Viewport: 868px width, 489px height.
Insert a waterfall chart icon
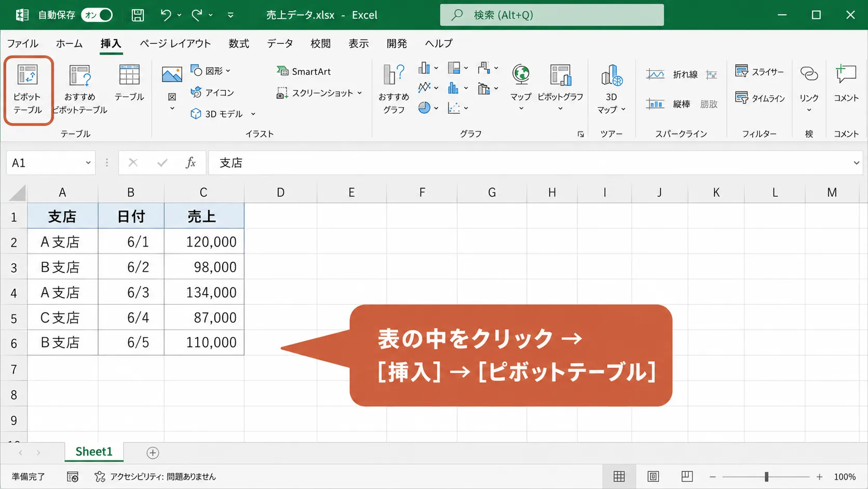point(488,68)
